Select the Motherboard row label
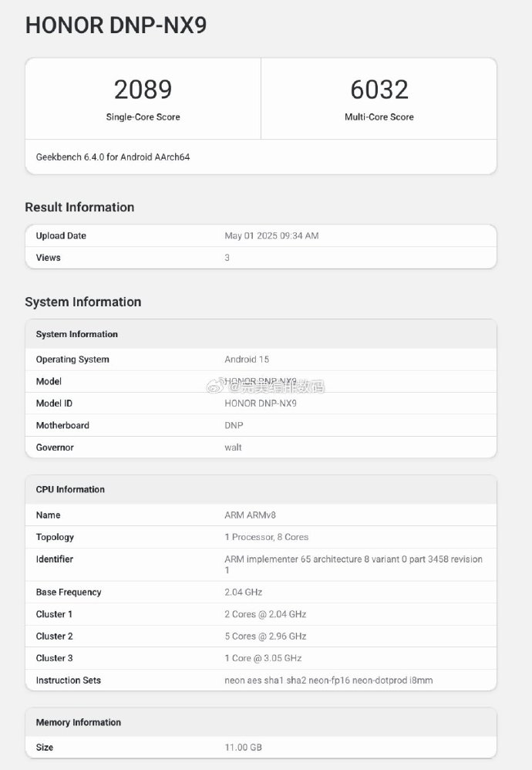Screen dimensions: 532x770 click(x=62, y=425)
